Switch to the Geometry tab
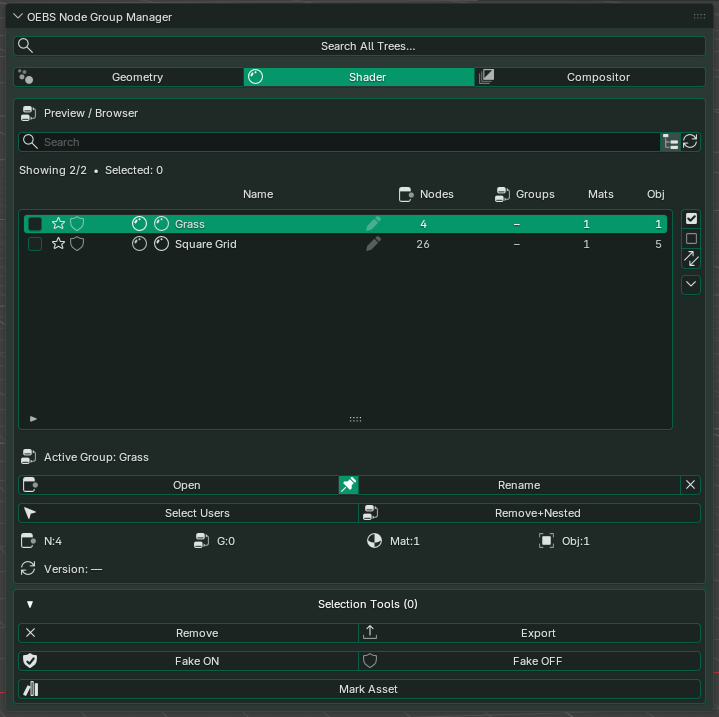The image size is (719, 717). [x=129, y=77]
